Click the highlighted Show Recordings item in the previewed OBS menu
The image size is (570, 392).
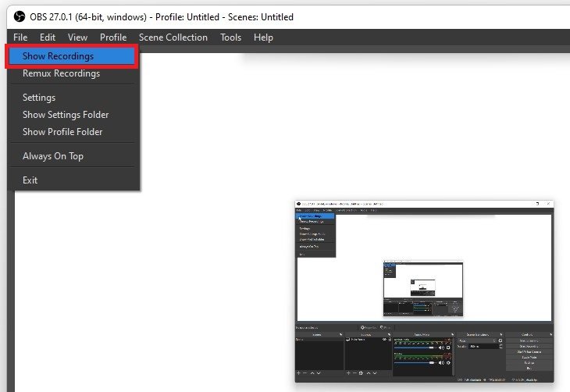[x=315, y=216]
